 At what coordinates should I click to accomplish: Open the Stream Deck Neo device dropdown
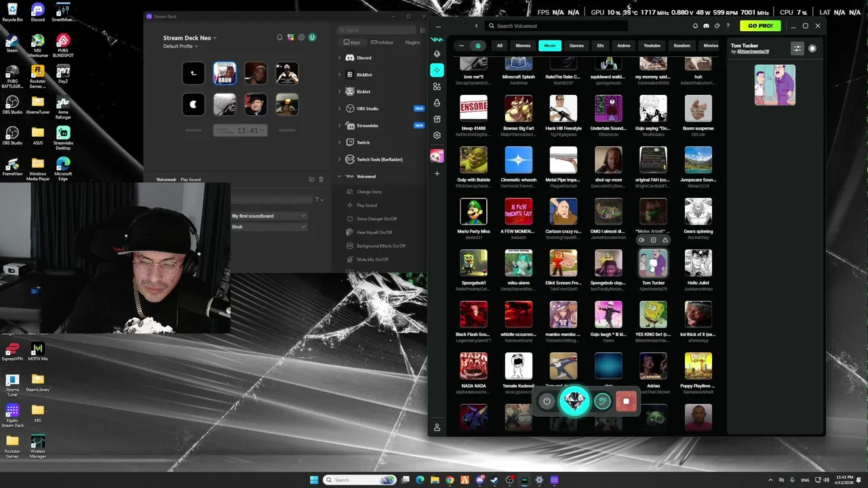pos(190,38)
